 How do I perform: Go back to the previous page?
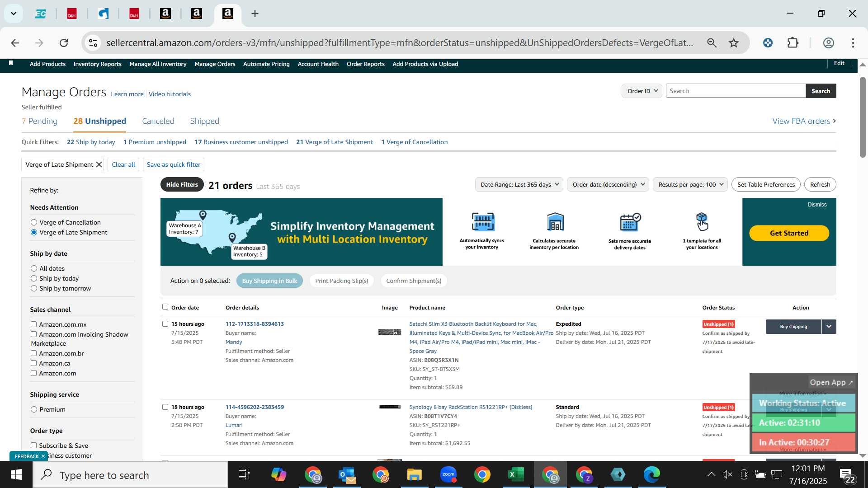15,43
